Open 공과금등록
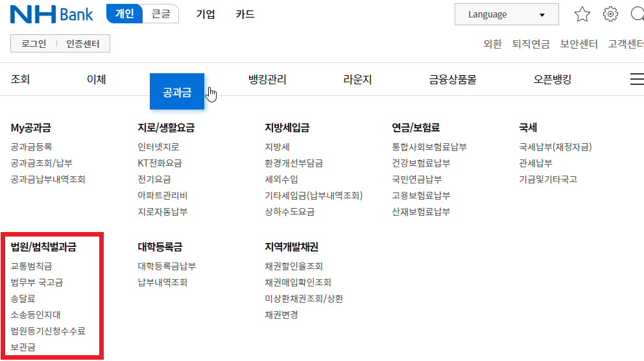The image size is (644, 361). coord(31,147)
